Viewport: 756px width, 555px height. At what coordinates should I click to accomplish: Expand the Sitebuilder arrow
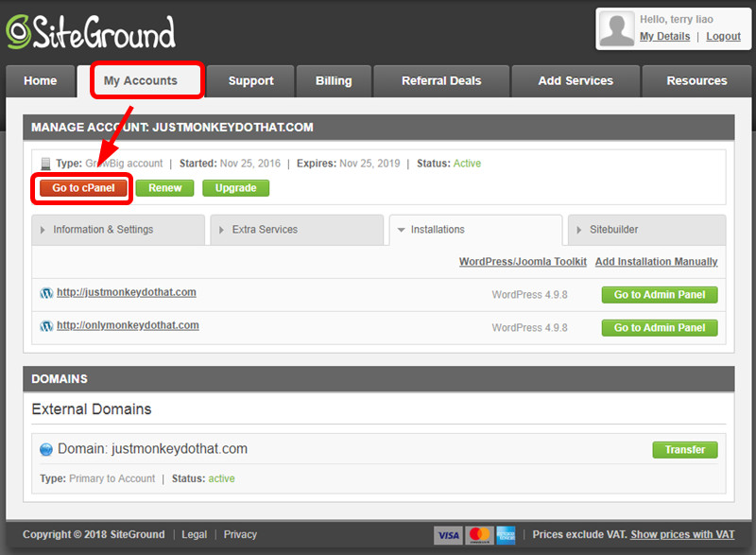(579, 230)
